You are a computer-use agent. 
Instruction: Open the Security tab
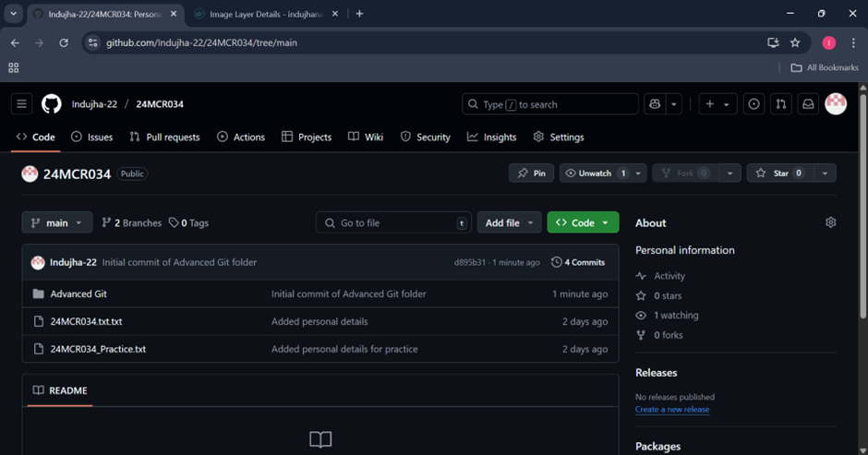[425, 138]
